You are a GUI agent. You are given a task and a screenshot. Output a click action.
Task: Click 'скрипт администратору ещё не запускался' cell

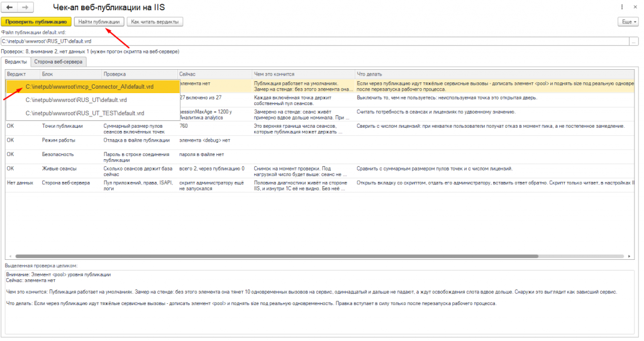pos(215,186)
